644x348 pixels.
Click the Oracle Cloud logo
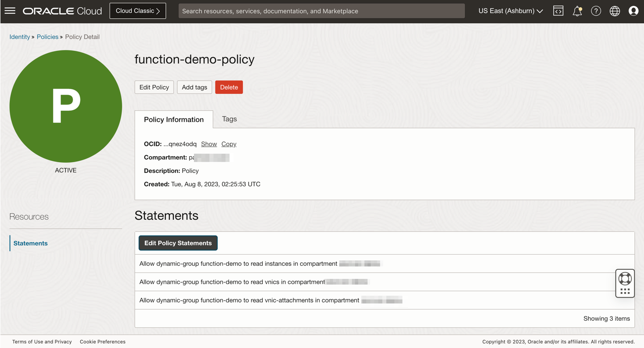[x=63, y=11]
